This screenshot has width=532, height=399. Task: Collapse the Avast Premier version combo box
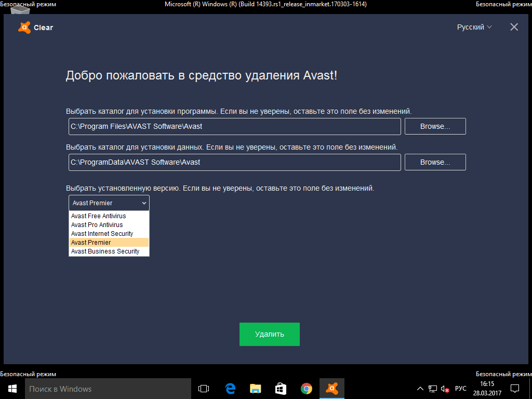(x=109, y=203)
